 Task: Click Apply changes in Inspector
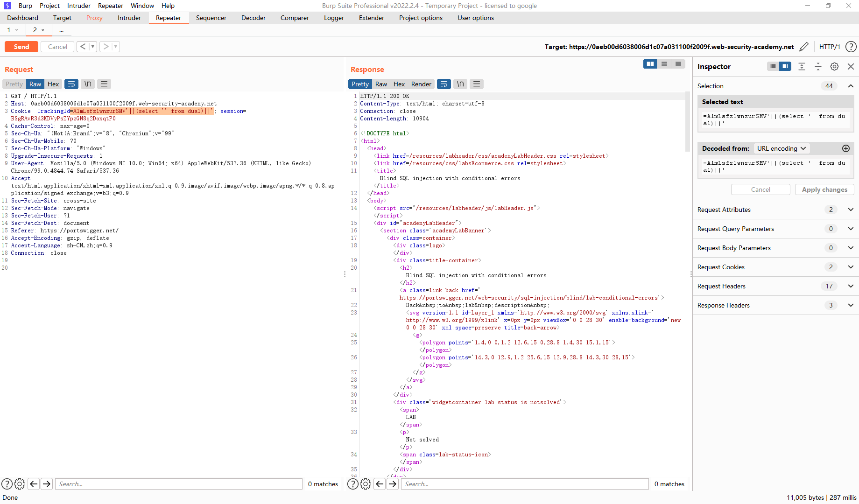point(824,189)
